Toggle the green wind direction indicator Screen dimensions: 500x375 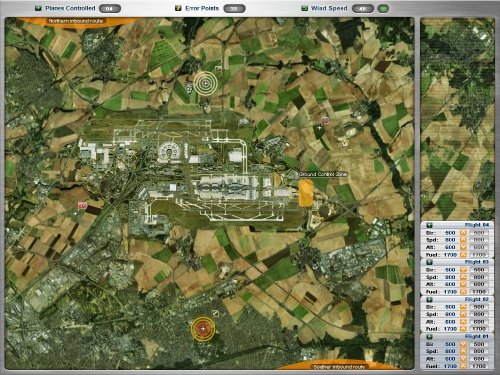(x=383, y=9)
